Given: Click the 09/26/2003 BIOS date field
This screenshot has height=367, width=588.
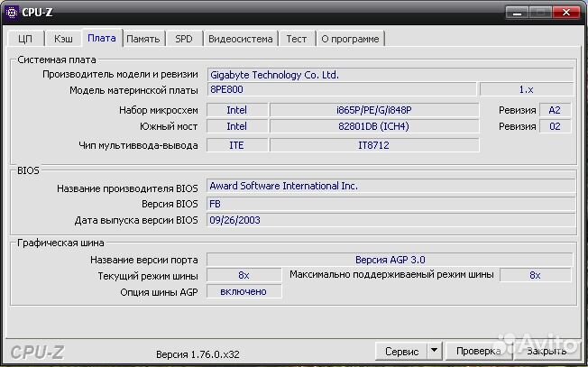Looking at the screenshot, I should 390,220.
